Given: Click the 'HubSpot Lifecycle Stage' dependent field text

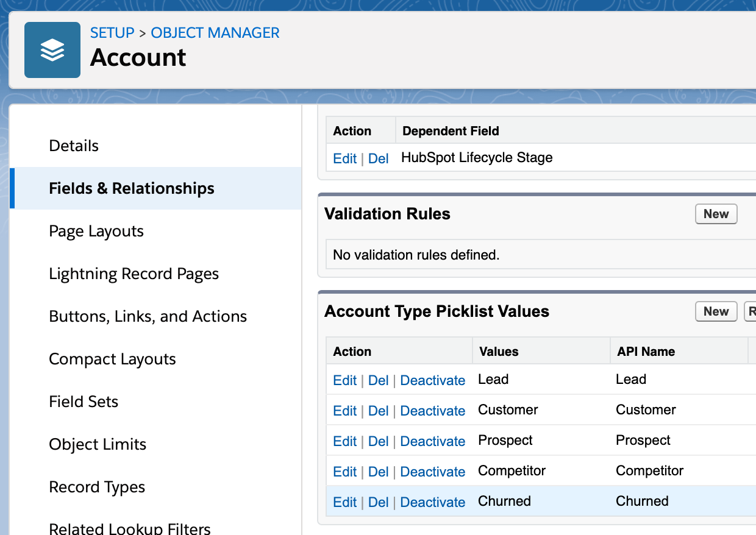Looking at the screenshot, I should (477, 158).
